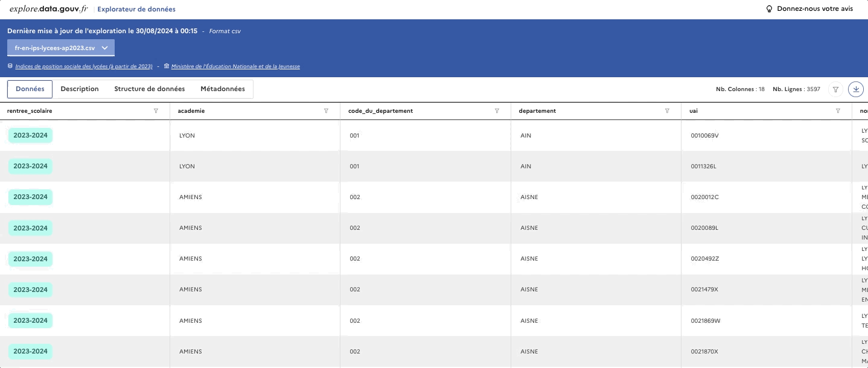Go to explore.data.gouv.fr home logo
The height and width of the screenshot is (368, 868).
pyautogui.click(x=48, y=9)
